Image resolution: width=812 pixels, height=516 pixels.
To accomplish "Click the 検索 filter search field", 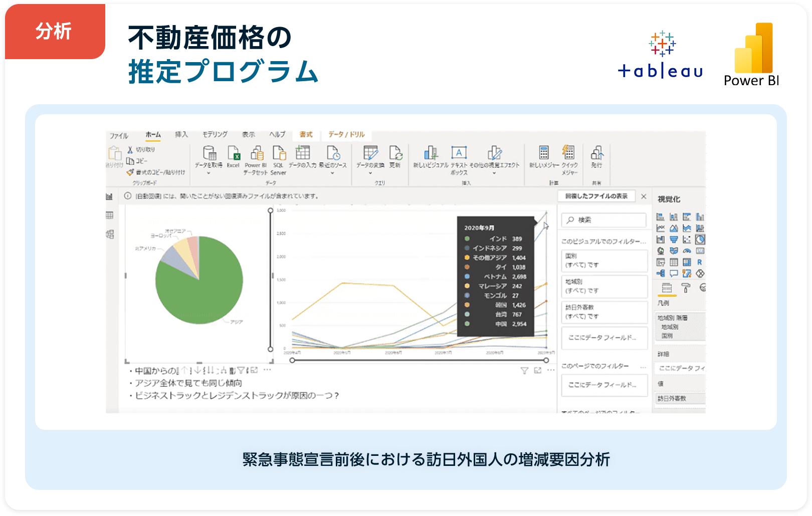I will click(604, 220).
